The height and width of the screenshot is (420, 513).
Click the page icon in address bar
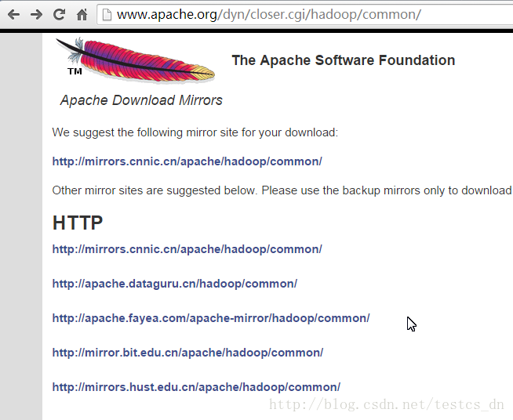(x=107, y=14)
